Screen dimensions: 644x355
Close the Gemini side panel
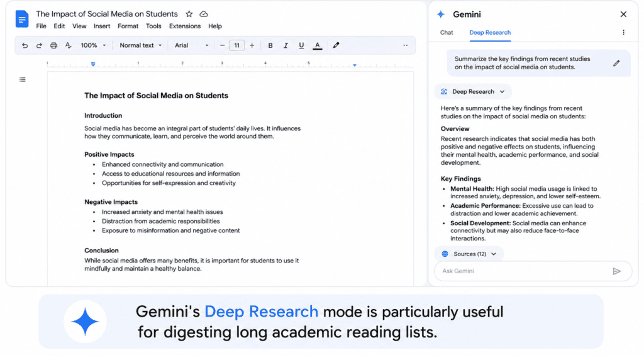(623, 14)
